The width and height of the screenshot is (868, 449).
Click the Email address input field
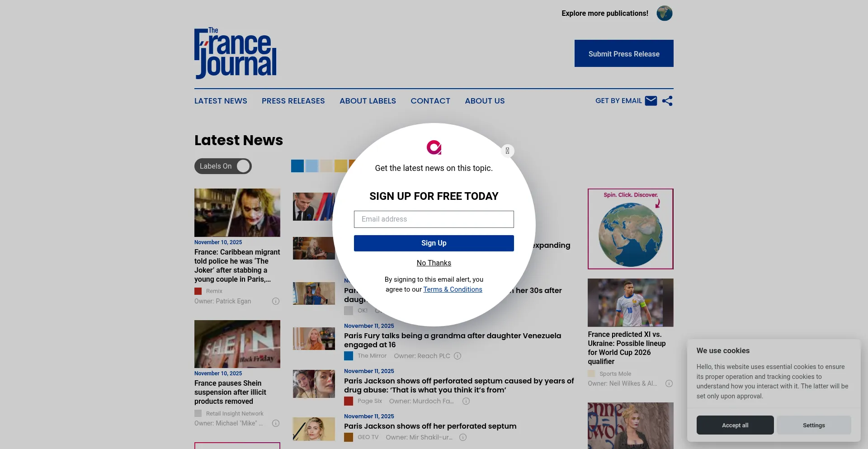pos(434,219)
